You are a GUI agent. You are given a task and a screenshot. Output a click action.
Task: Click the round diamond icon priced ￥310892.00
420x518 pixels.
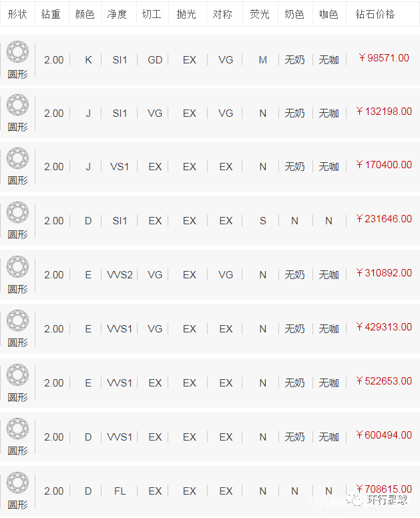click(17, 267)
